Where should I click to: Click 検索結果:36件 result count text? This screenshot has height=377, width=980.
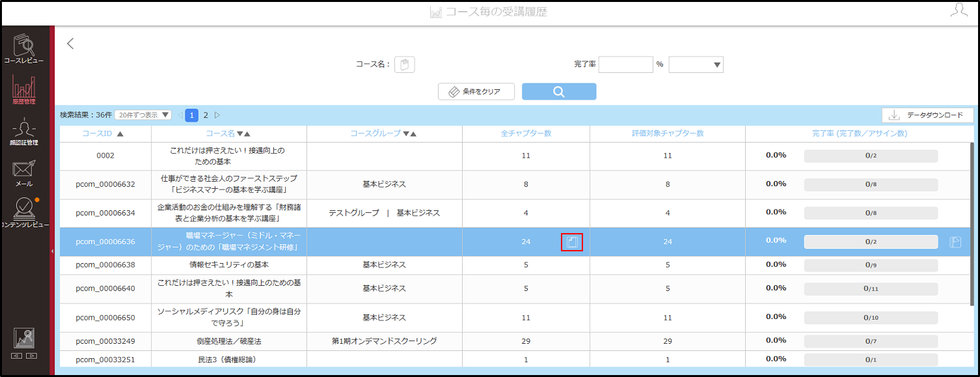tap(85, 115)
